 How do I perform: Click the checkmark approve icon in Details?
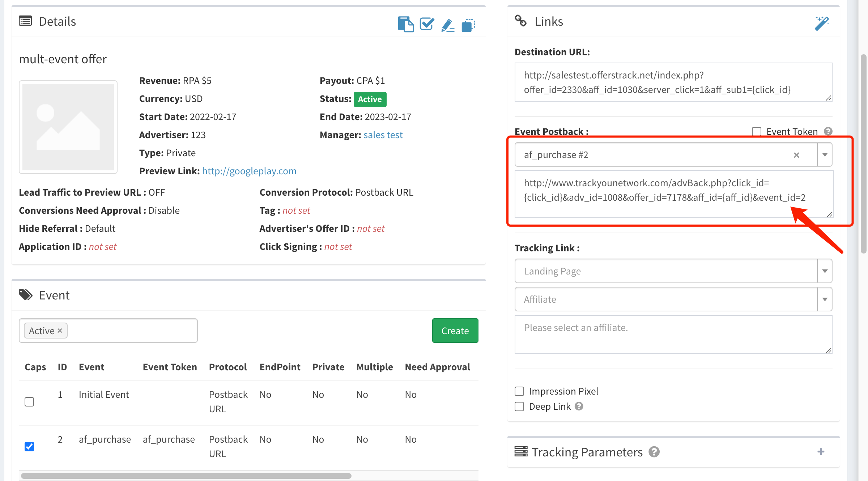pos(427,24)
